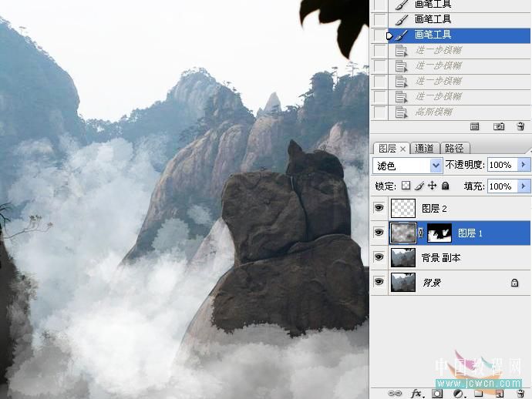This screenshot has width=532, height=399.
Task: Toggle lock transparent pixels
Action: click(x=406, y=186)
